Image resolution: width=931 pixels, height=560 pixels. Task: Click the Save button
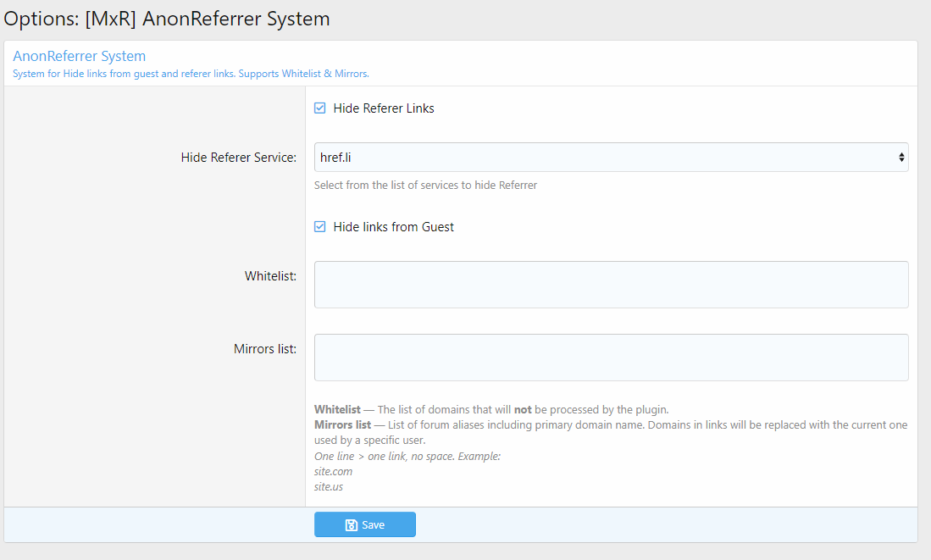[364, 524]
